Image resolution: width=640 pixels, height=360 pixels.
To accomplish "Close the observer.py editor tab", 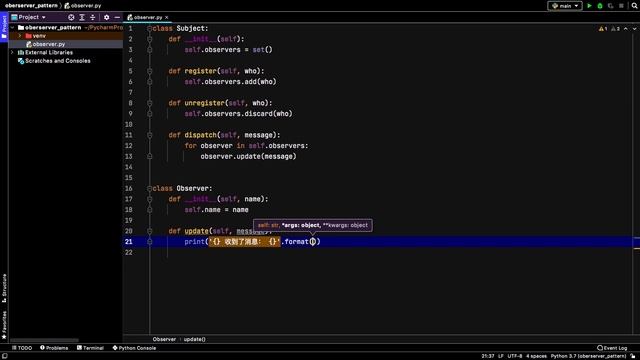I will (x=167, y=18).
